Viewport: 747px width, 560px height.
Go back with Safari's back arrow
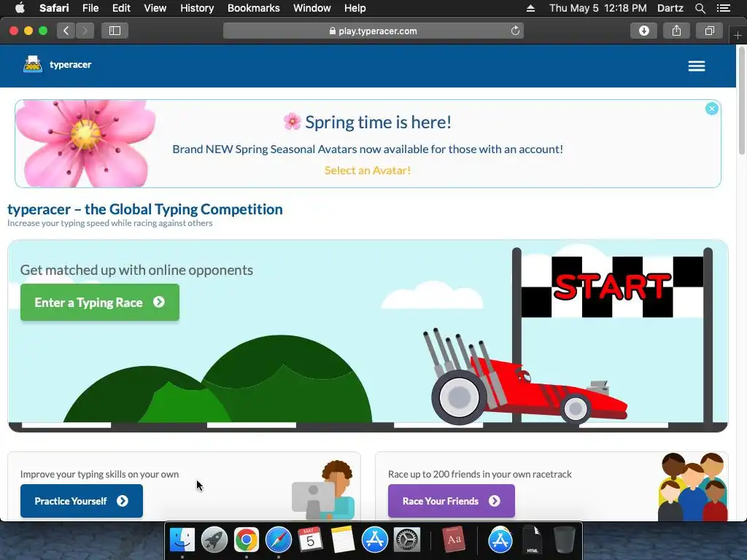coord(66,31)
